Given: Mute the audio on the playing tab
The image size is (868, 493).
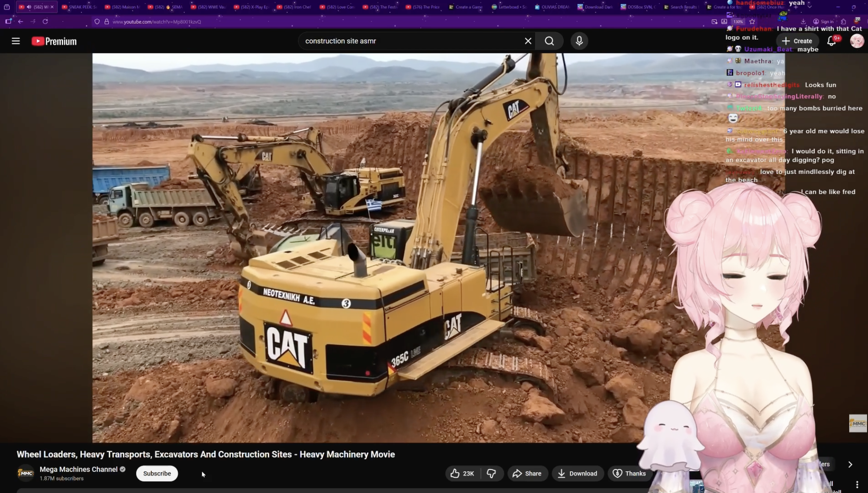Looking at the screenshot, I should click(29, 7).
